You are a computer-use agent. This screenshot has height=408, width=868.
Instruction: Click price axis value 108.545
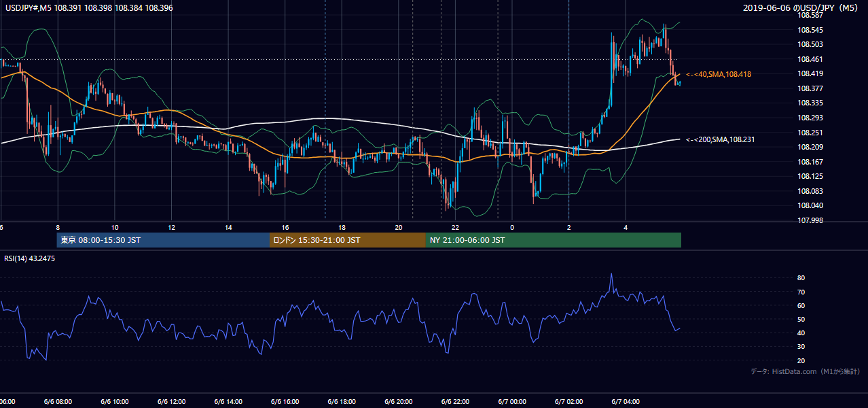pos(810,30)
